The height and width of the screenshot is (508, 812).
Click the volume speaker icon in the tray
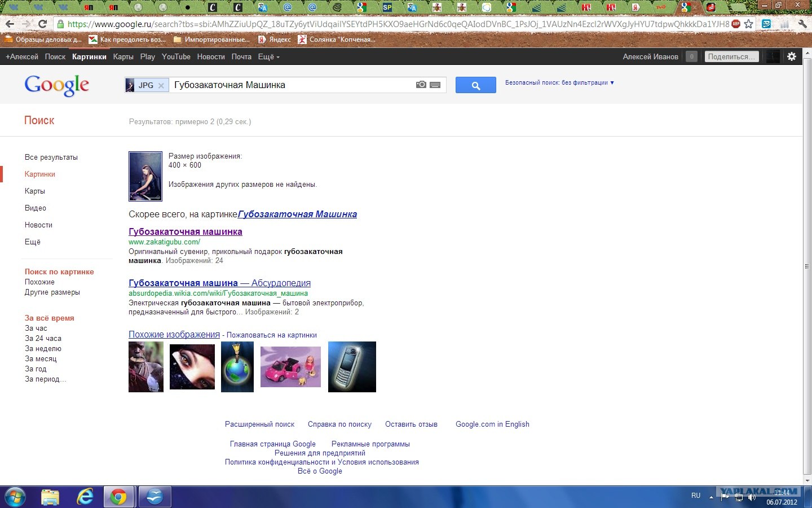(x=752, y=497)
